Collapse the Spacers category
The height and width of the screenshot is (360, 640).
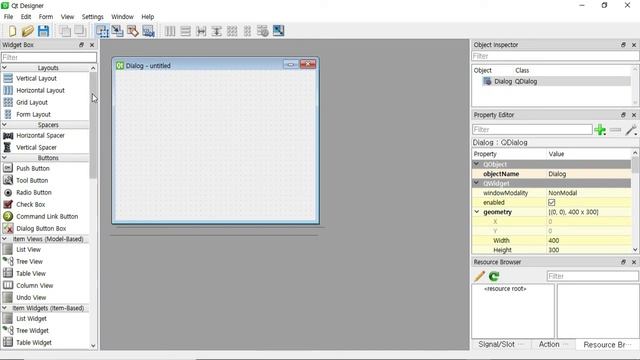[x=5, y=125]
